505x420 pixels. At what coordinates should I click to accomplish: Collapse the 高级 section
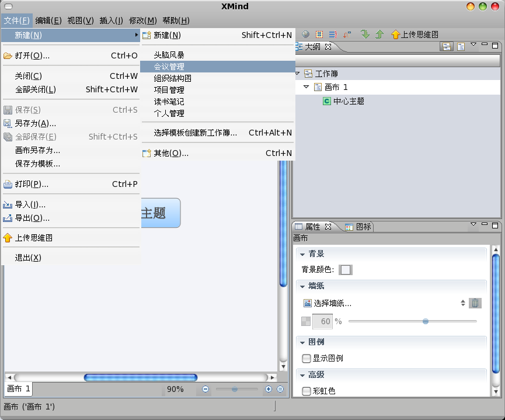(302, 375)
